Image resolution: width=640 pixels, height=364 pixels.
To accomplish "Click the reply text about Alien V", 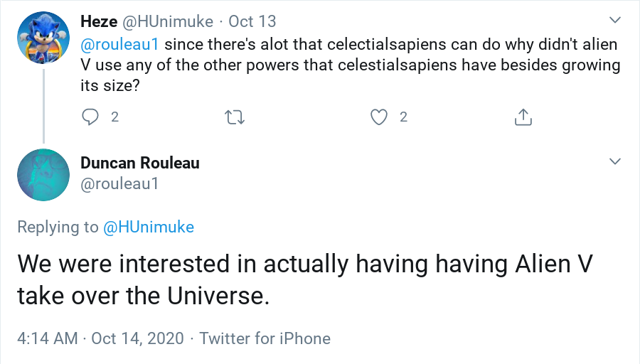I will [304, 279].
